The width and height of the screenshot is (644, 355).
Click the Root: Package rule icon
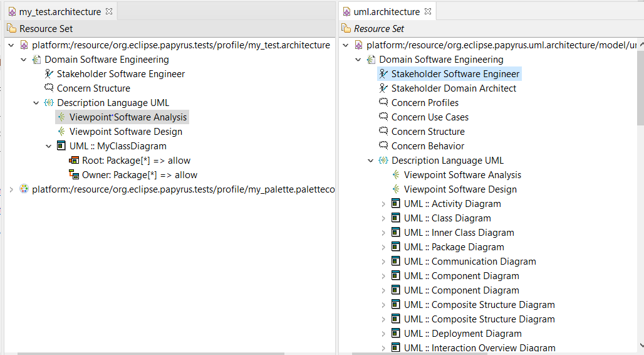tap(74, 160)
